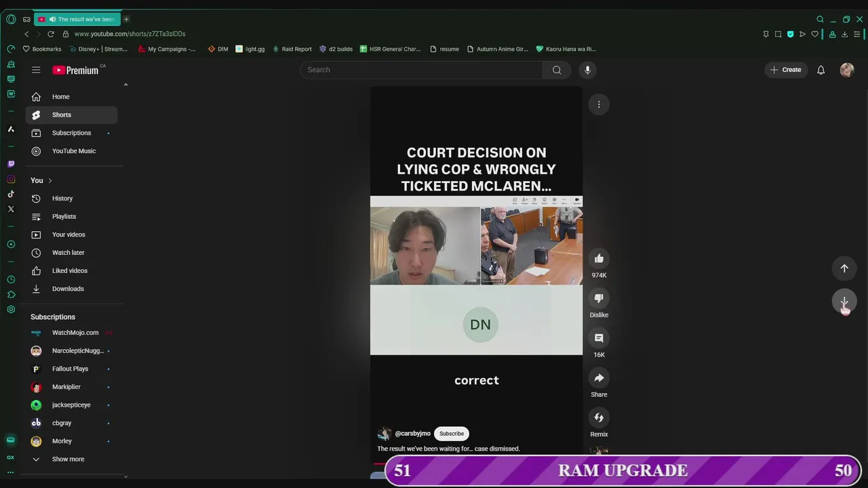Open Fallout Plays channel

pos(71,369)
